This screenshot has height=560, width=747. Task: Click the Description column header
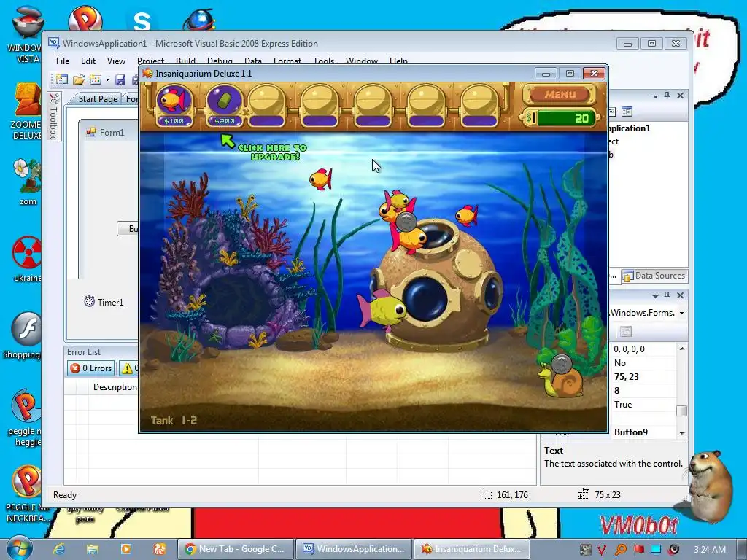coord(115,387)
